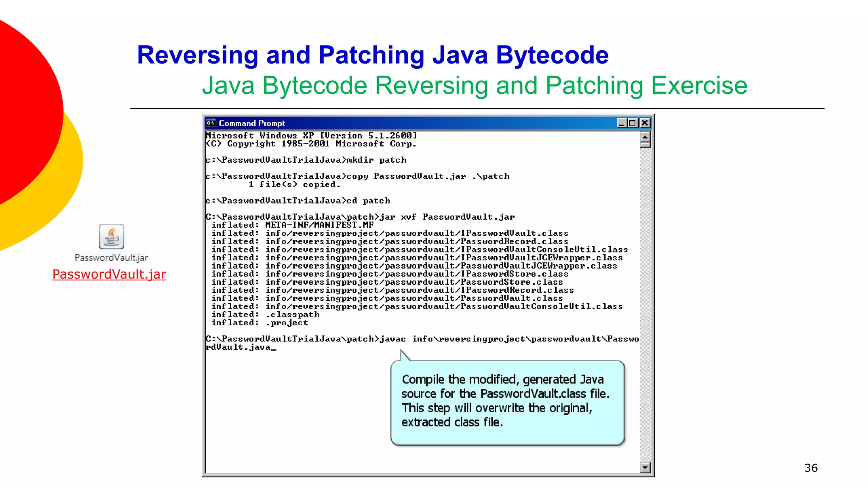Open the PasswordVault.jar hyperlink

pos(109,274)
